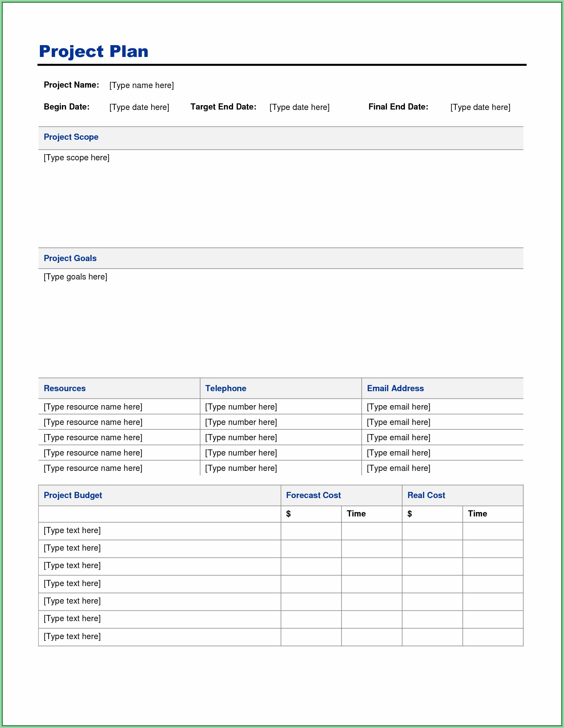Image resolution: width=564 pixels, height=728 pixels.
Task: Click the Project Name placeholder field
Action: click(141, 85)
